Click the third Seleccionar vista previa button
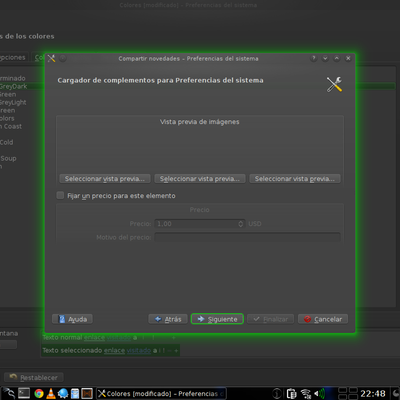 pyautogui.click(x=295, y=179)
